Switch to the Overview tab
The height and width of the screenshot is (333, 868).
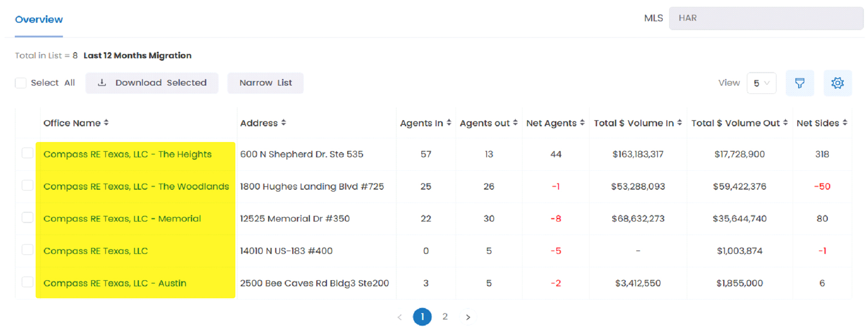click(39, 19)
